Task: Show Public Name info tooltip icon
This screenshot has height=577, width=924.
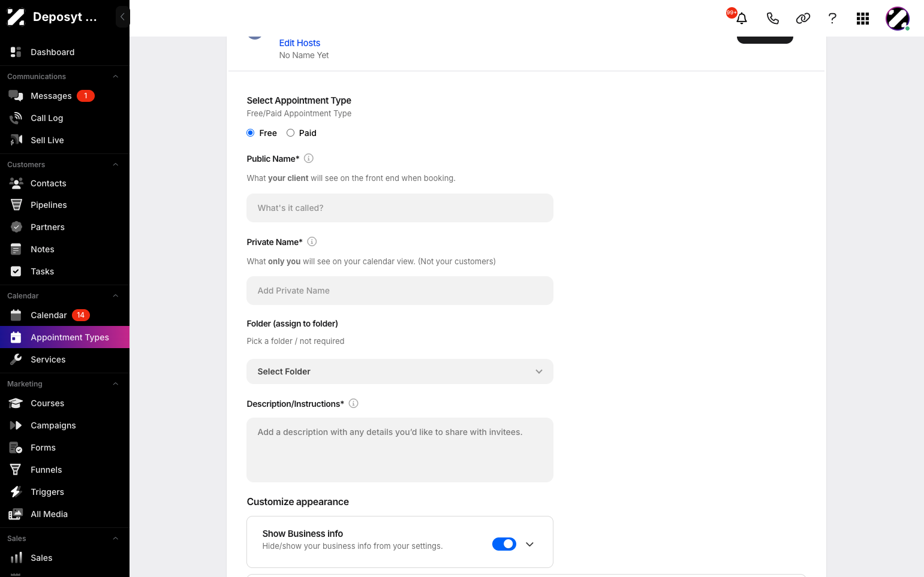Action: tap(309, 158)
